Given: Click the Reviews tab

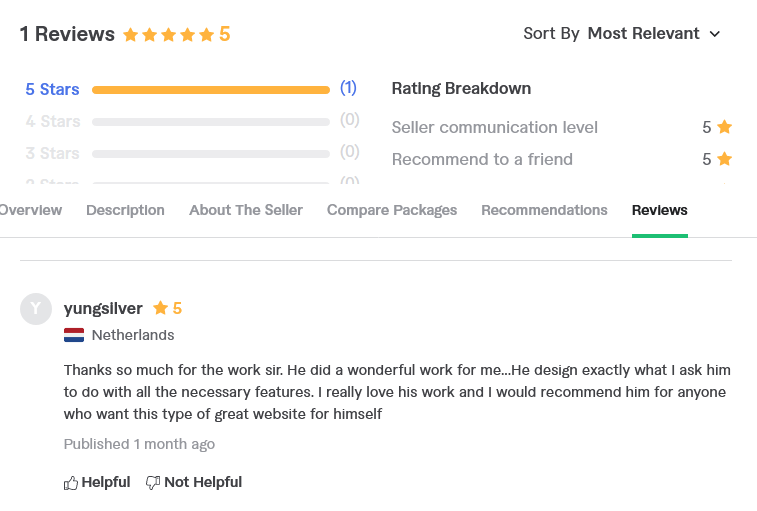Looking at the screenshot, I should (x=659, y=210).
